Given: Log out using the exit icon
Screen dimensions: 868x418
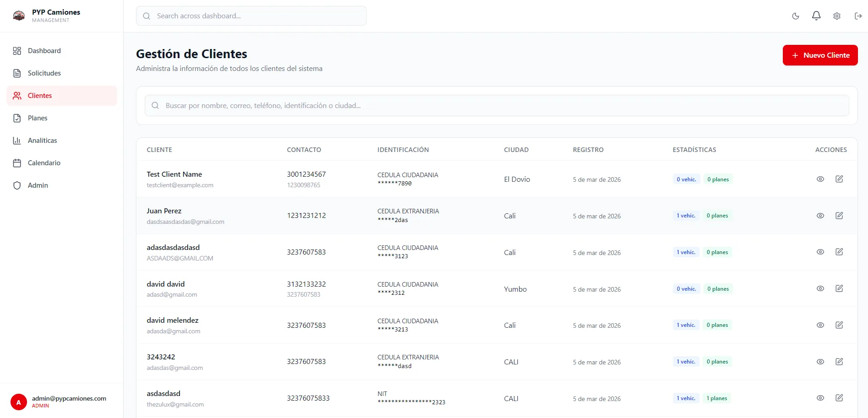Looking at the screenshot, I should (857, 16).
